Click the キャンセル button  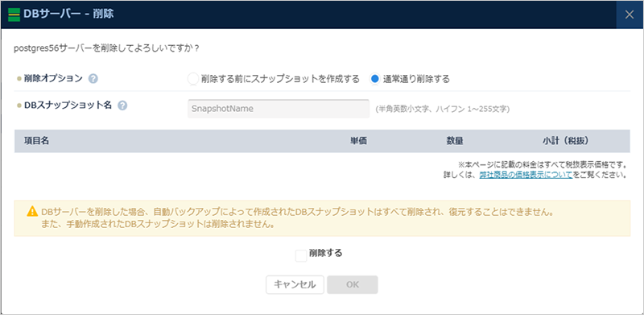coord(295,284)
